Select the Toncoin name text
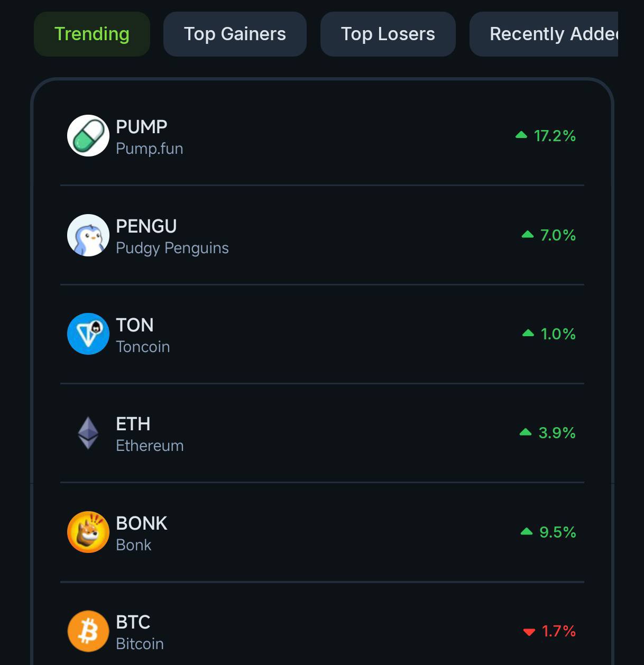This screenshot has height=665, width=644. pos(143,347)
